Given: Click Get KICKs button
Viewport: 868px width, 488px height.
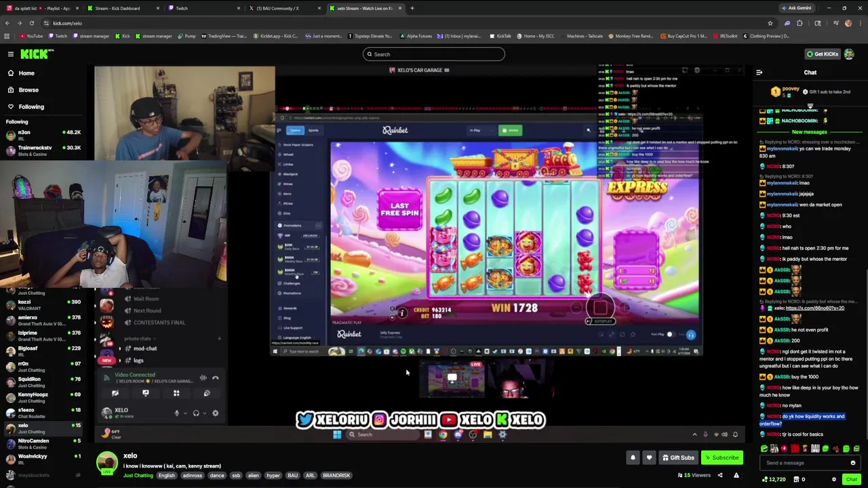Looking at the screenshot, I should (x=822, y=54).
